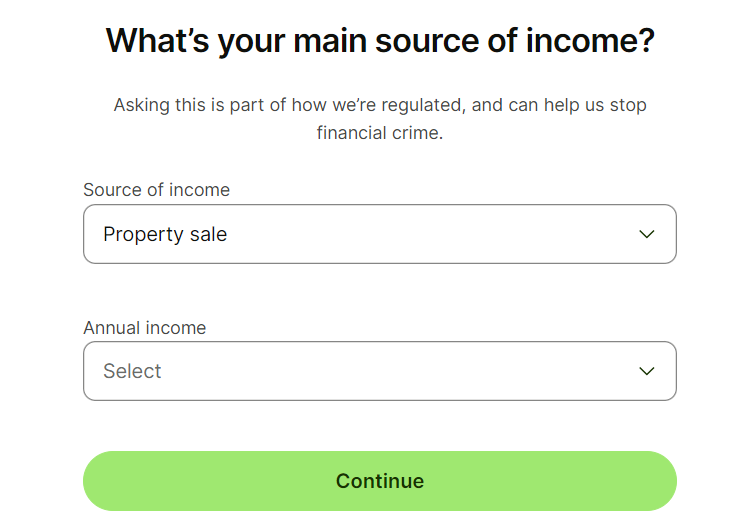Click the chevron in Annual income field
This screenshot has width=744, height=522.
click(x=647, y=371)
